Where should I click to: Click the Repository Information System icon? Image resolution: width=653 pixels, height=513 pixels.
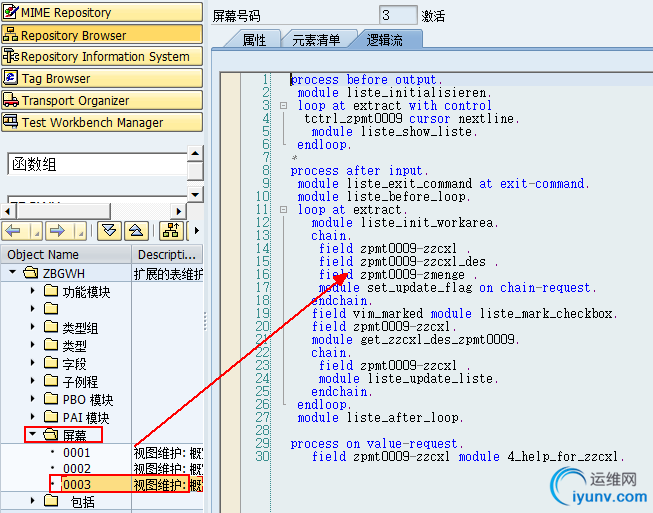click(x=10, y=56)
